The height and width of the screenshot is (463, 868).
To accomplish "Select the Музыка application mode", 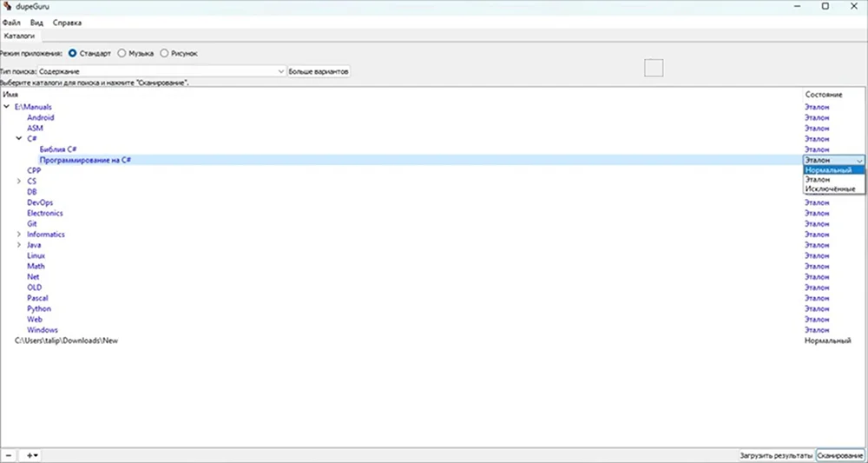I will tap(122, 53).
